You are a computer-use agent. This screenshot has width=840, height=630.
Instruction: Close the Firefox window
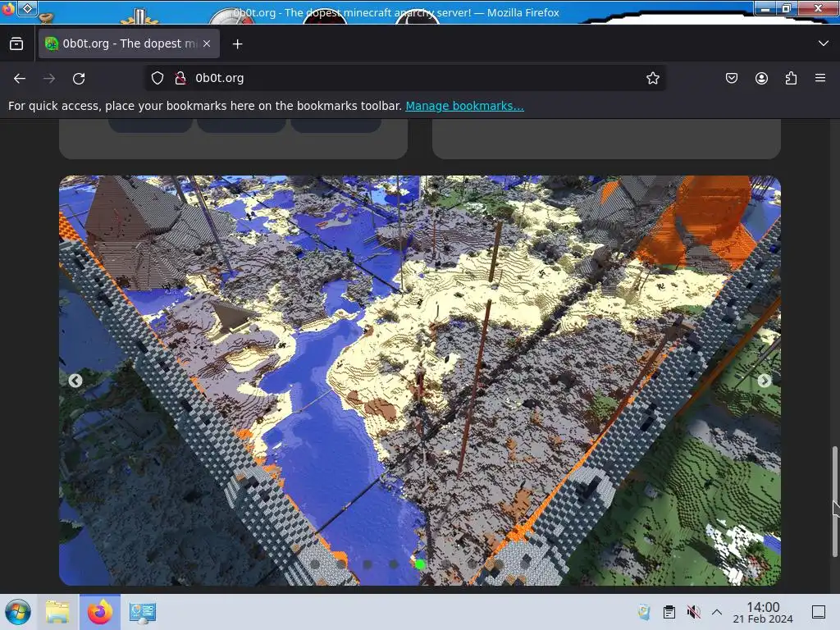(818, 8)
